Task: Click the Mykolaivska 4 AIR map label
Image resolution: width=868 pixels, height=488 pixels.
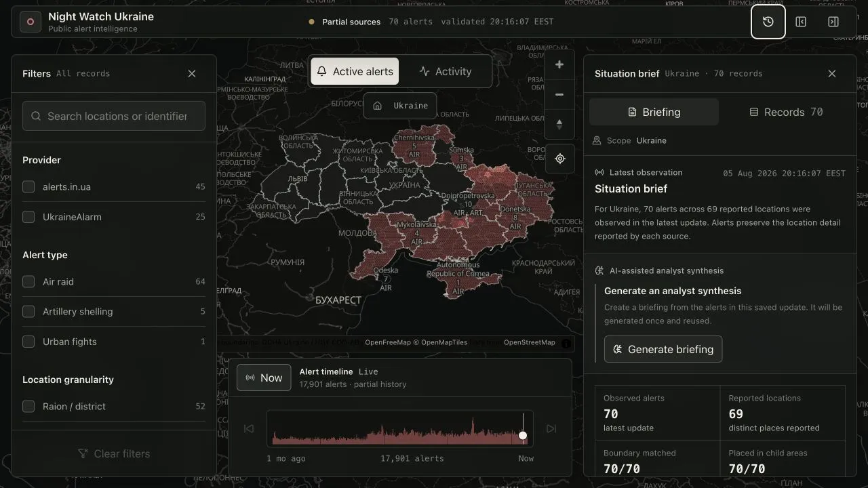Action: [416, 232]
